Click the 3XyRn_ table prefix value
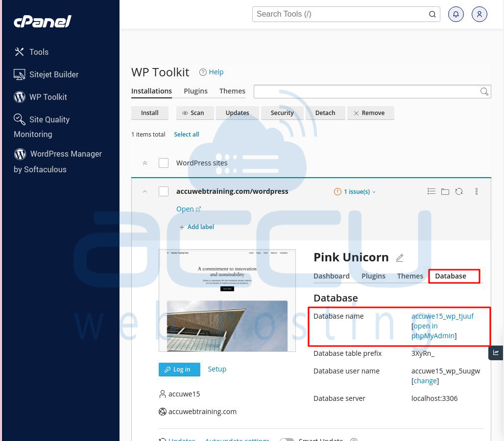This screenshot has height=441, width=504. coord(423,353)
